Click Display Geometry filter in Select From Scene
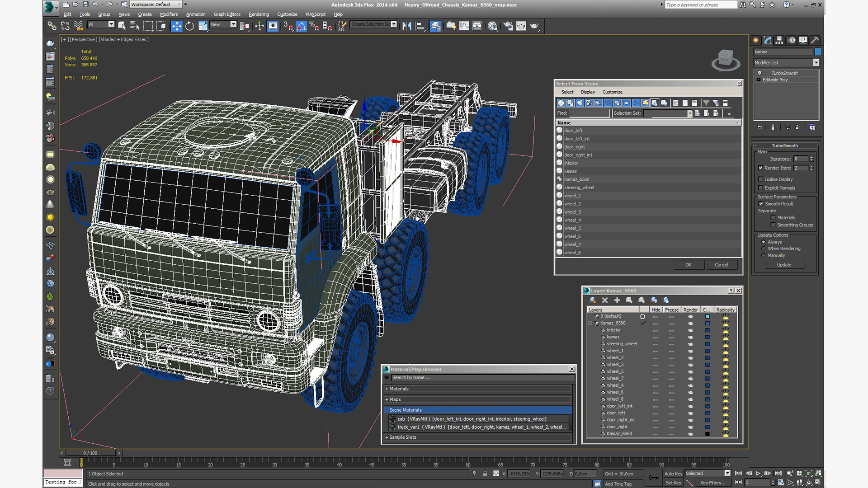Viewport: 868px width, 488px height. [561, 103]
